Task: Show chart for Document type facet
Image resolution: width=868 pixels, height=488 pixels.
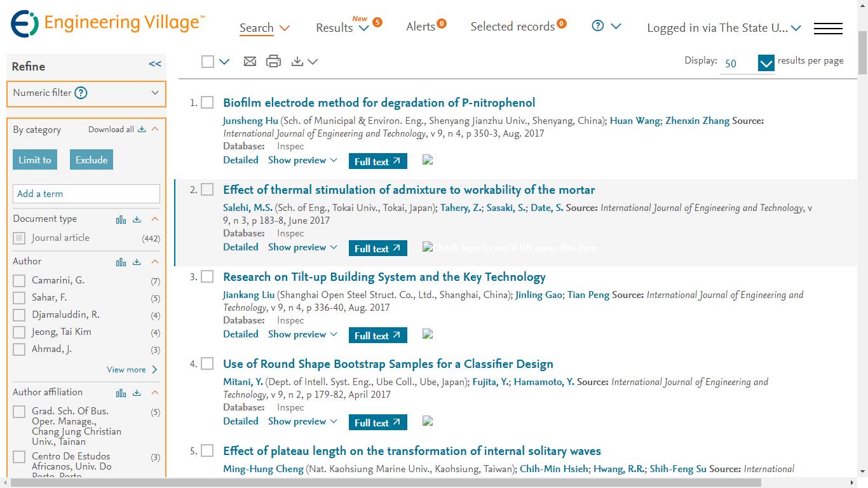Action: click(x=121, y=219)
